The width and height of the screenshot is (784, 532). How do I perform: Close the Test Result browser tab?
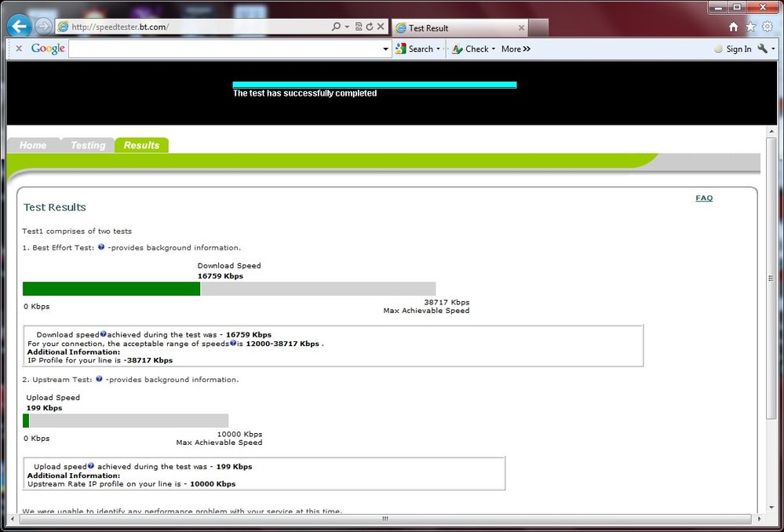click(x=521, y=27)
